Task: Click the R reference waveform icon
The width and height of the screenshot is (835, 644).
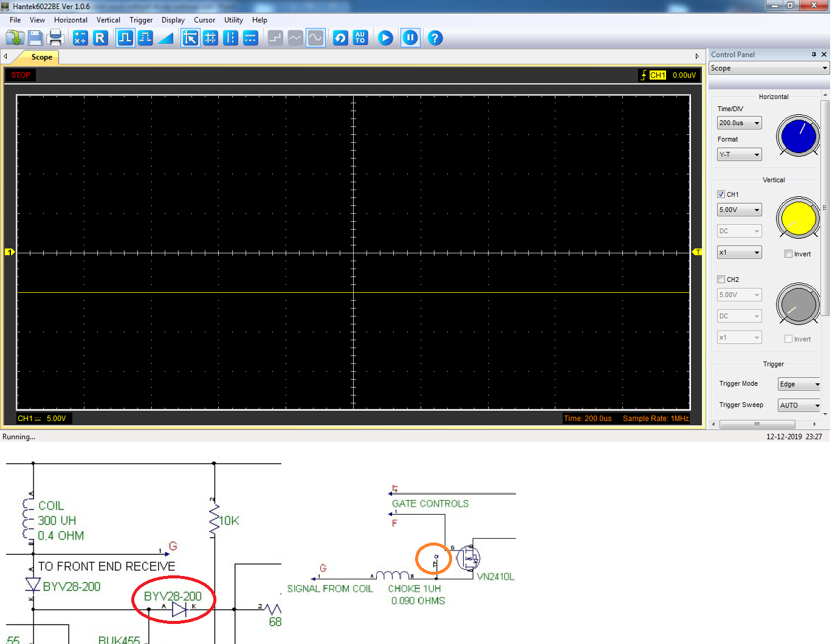Action: [x=100, y=38]
